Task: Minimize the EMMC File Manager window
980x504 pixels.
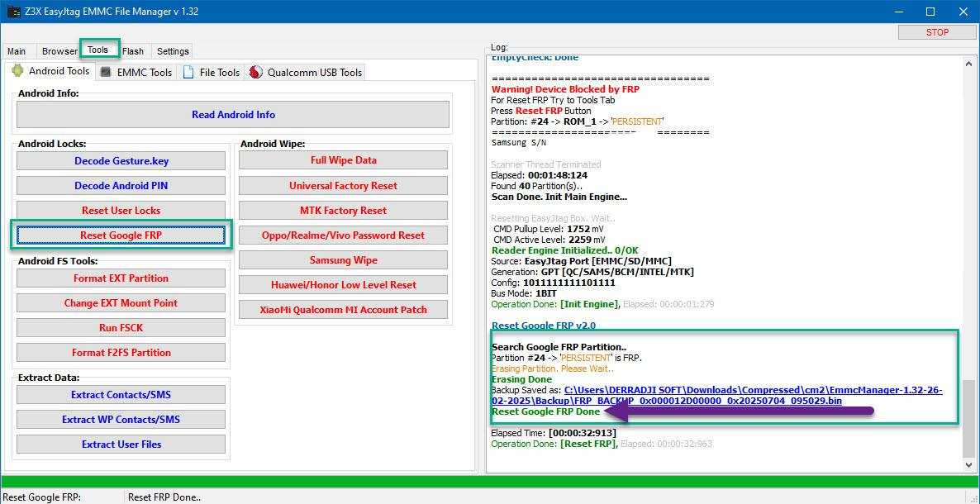Action: 898,12
